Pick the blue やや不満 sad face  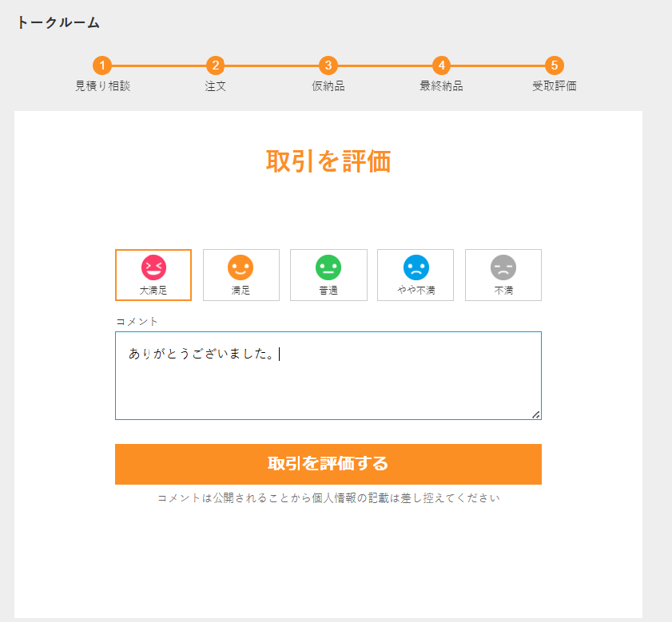coord(416,267)
